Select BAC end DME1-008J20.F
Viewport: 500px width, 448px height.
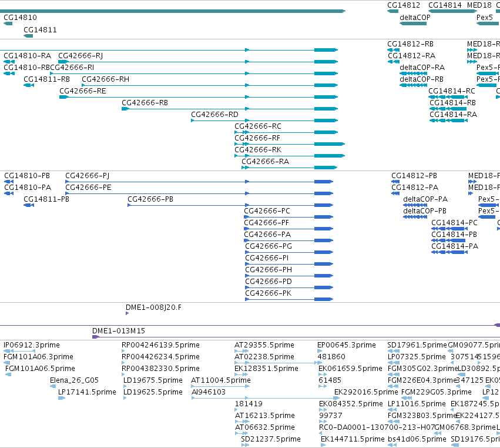coord(153,307)
